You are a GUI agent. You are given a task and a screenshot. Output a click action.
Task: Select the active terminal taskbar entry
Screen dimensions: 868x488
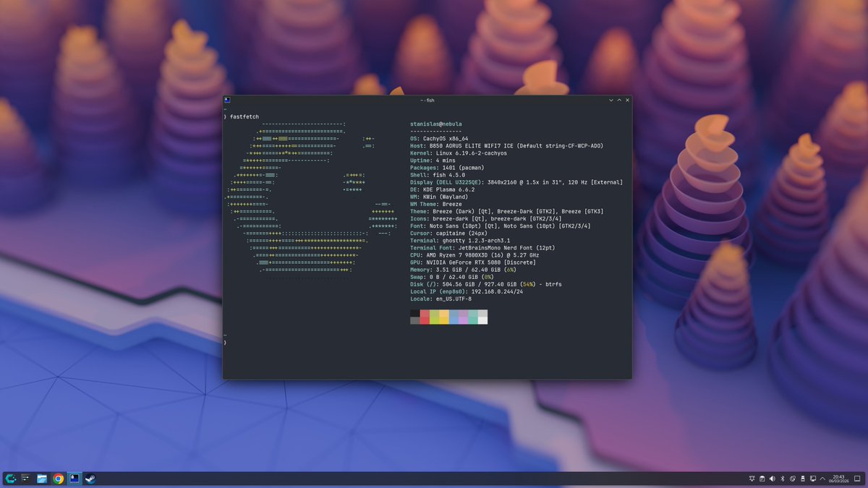coord(75,479)
